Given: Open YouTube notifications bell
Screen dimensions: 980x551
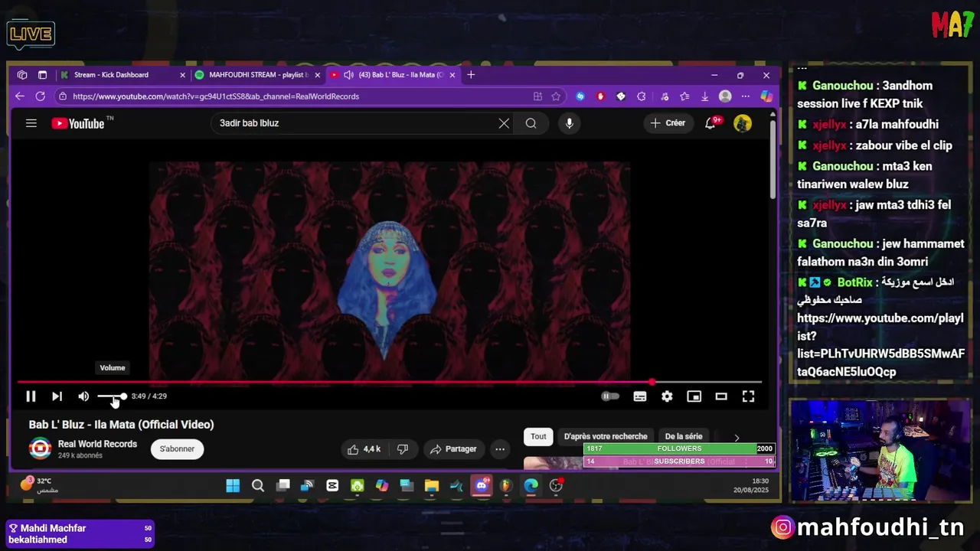Looking at the screenshot, I should coord(711,123).
